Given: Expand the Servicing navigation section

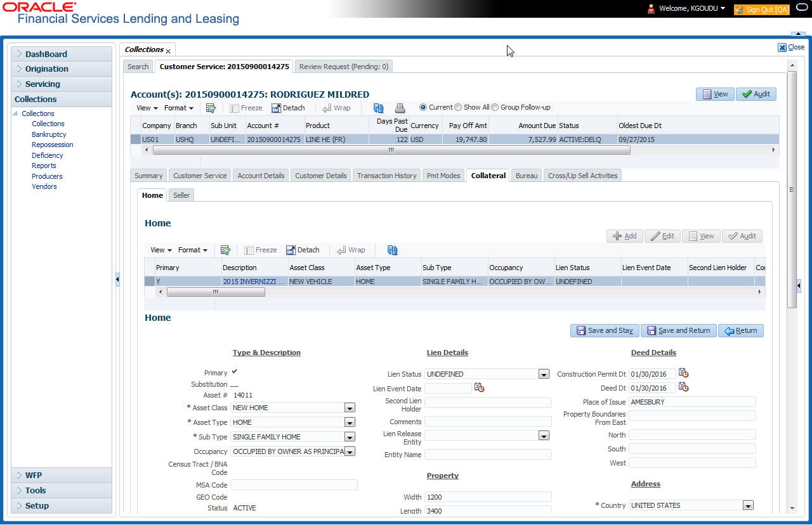Looking at the screenshot, I should point(62,84).
